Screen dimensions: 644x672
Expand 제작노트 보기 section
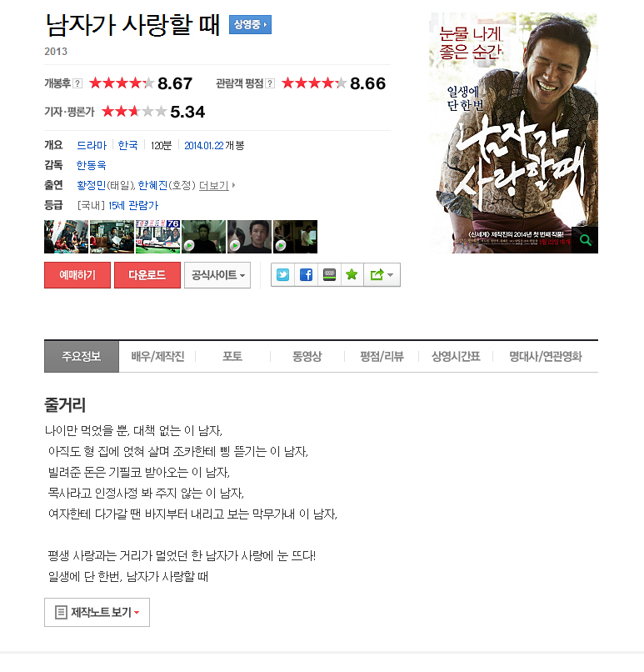coord(97,612)
